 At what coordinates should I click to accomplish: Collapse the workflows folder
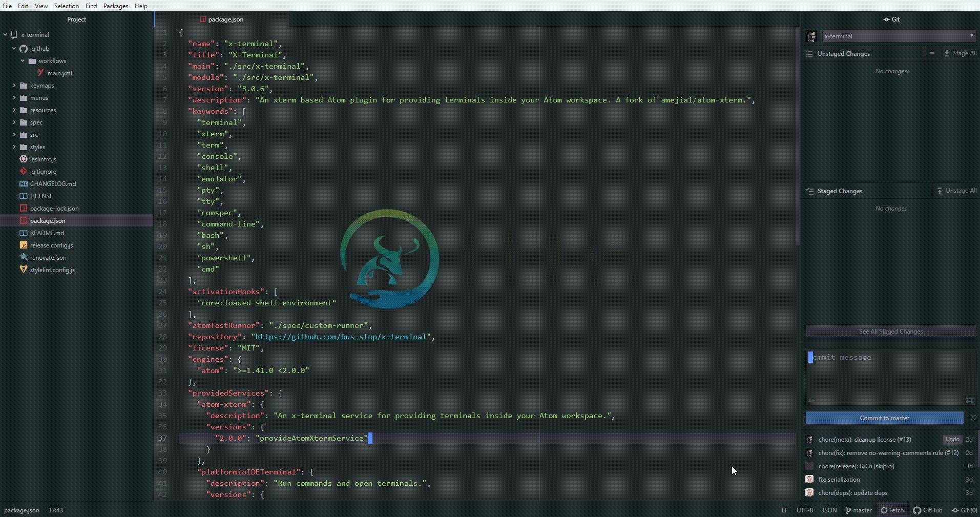coord(23,61)
